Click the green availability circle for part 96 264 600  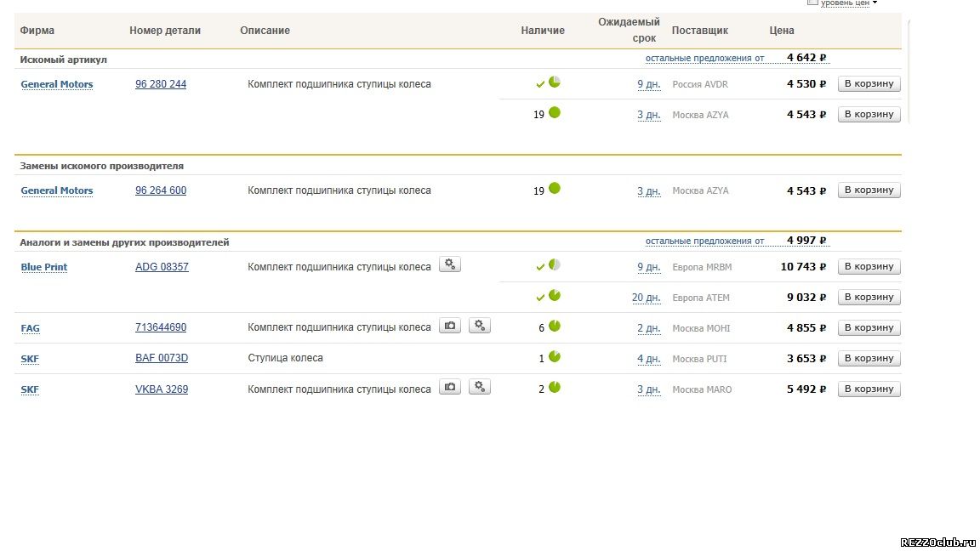(x=555, y=188)
